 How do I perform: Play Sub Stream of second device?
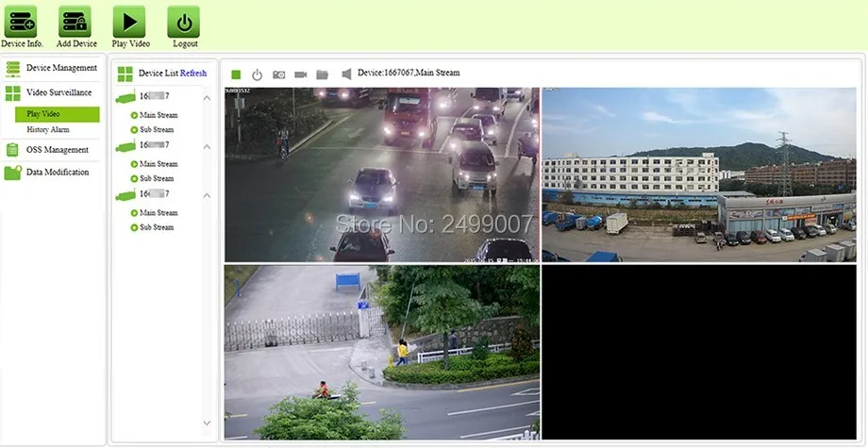tap(152, 178)
